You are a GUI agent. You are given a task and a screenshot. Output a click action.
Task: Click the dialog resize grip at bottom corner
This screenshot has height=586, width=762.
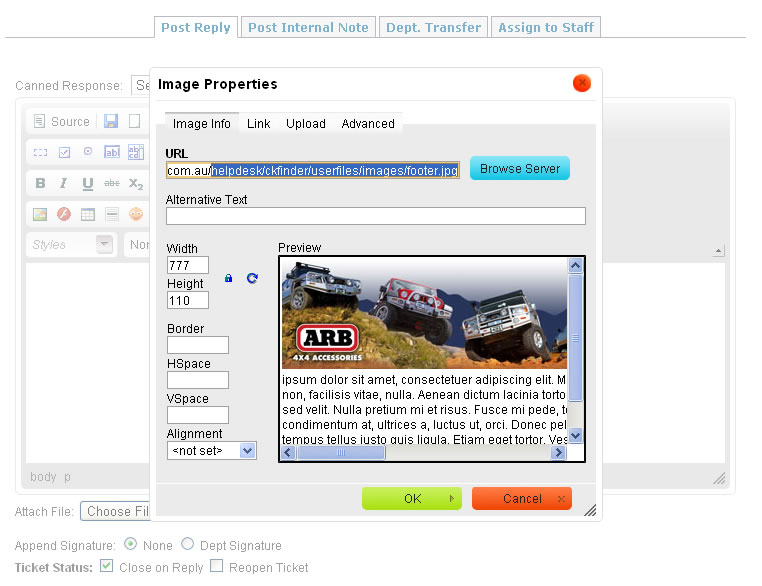point(590,510)
